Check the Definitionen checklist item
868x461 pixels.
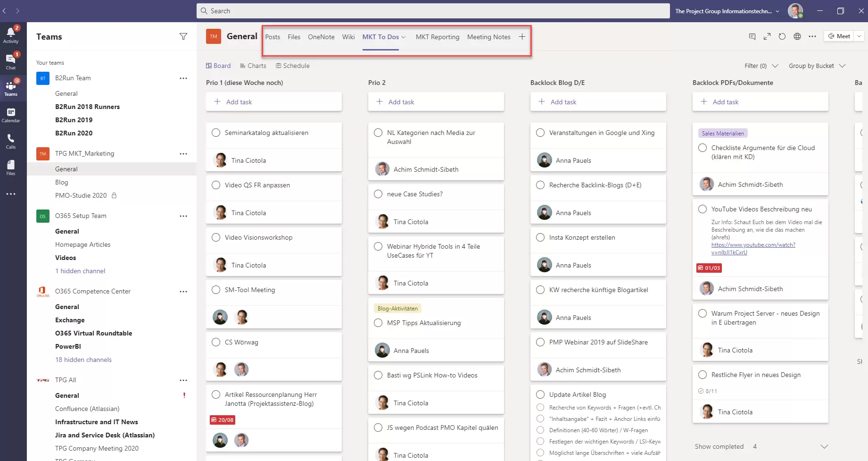pyautogui.click(x=540, y=430)
